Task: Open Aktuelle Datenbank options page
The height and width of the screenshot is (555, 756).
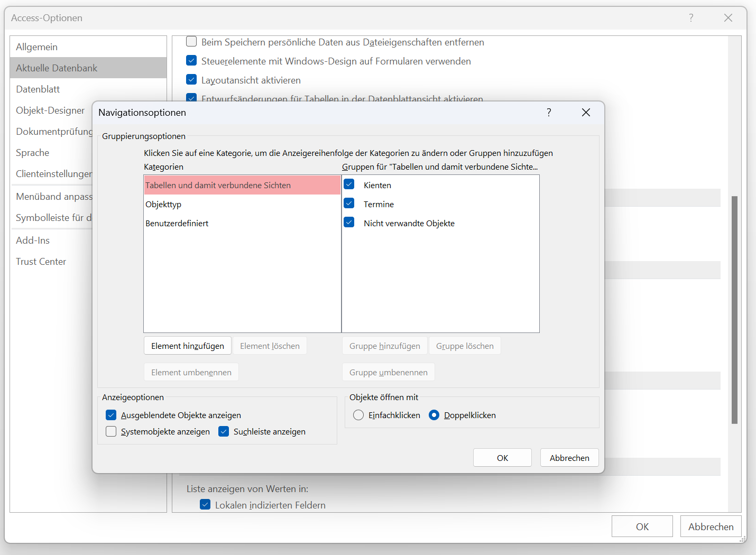Action: pos(88,68)
